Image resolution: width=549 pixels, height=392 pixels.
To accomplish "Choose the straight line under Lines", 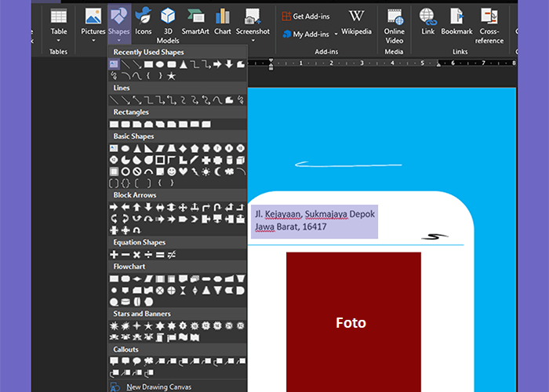I will tap(114, 100).
